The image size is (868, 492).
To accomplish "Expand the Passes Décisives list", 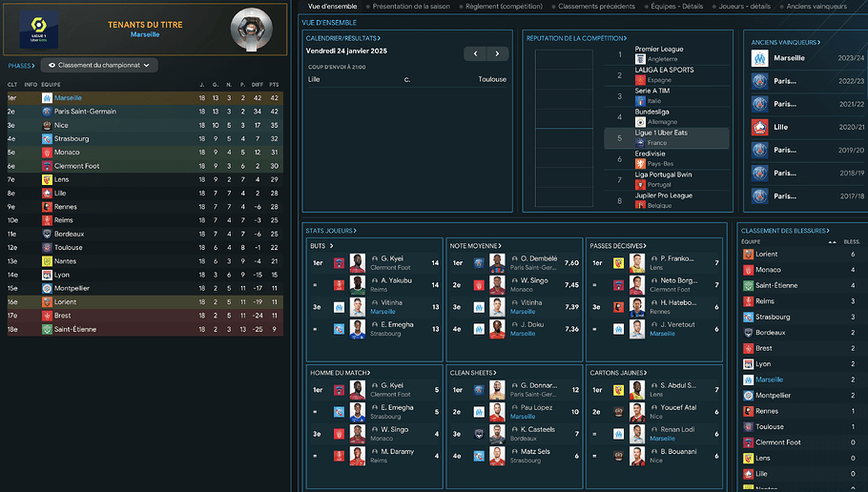I will point(618,246).
